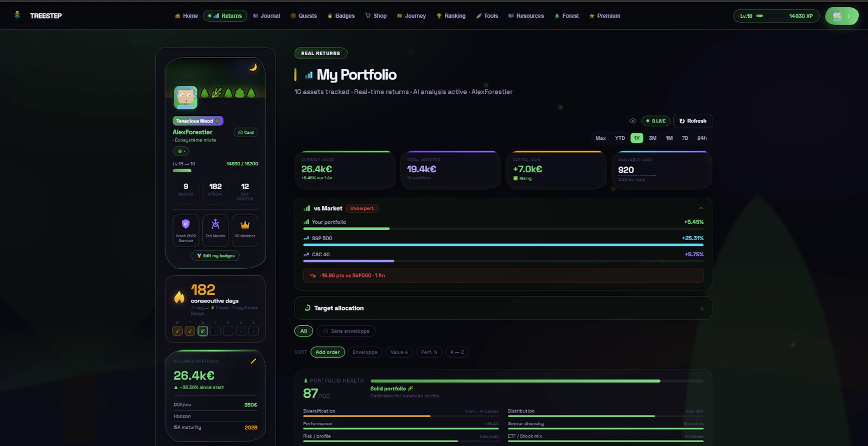Click the TREESTEP tree logo icon

[17, 15]
